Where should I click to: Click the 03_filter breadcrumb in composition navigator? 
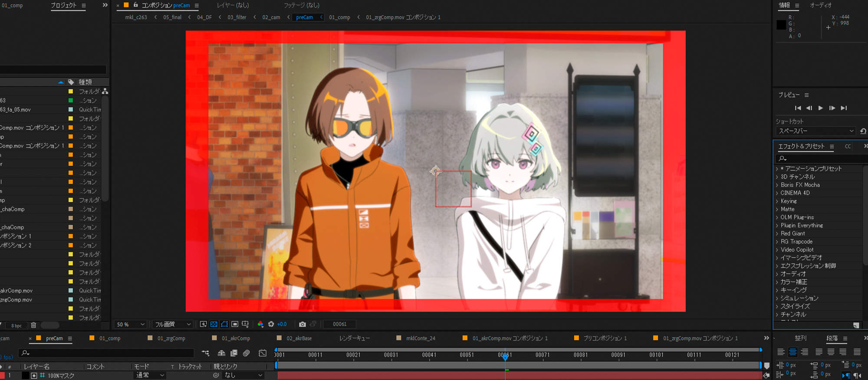pyautogui.click(x=237, y=17)
